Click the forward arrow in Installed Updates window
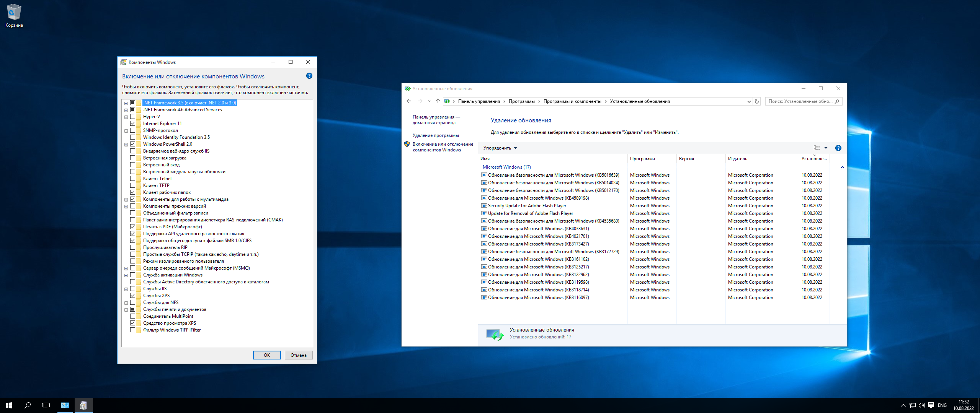This screenshot has height=413, width=980. click(420, 101)
